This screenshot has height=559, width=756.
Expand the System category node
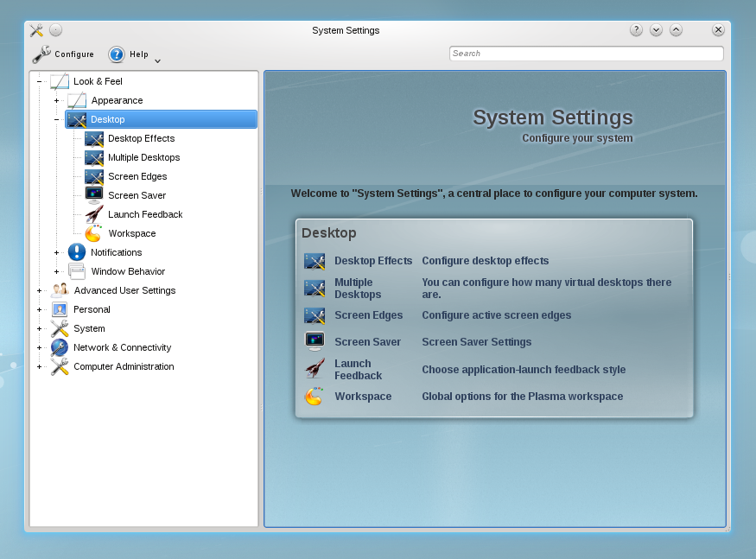40,329
